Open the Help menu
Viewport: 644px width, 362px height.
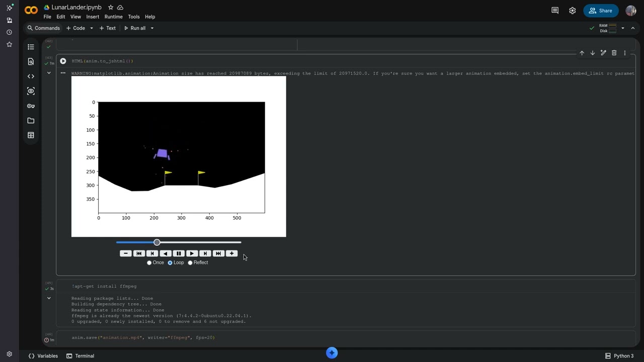click(150, 17)
